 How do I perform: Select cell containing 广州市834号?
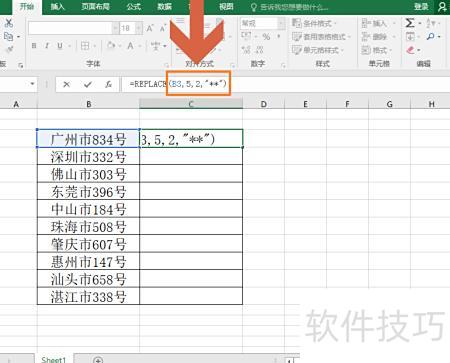pyautogui.click(x=88, y=139)
